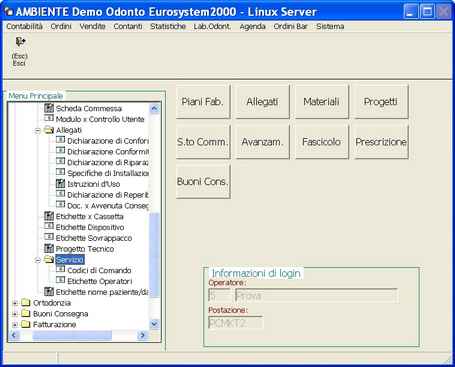
Task: Select the Progetto Tecnico row text
Action: coord(85,249)
